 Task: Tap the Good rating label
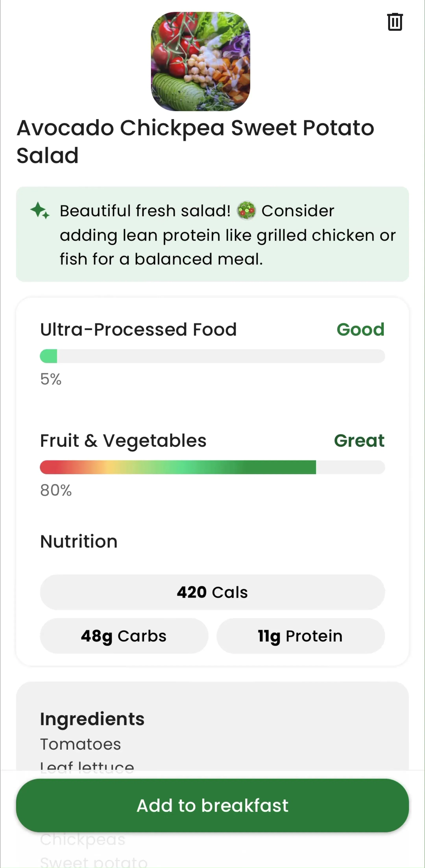coord(360,329)
